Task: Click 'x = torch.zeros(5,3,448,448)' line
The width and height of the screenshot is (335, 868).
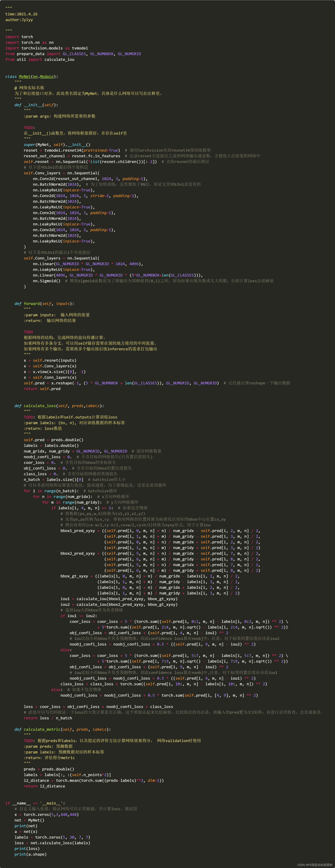Action: pyautogui.click(x=46, y=815)
